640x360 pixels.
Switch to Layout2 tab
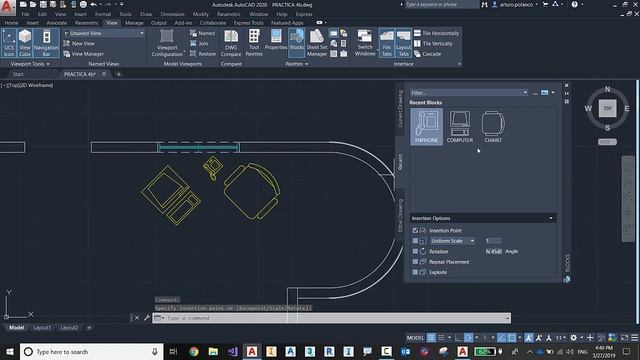[x=69, y=328]
